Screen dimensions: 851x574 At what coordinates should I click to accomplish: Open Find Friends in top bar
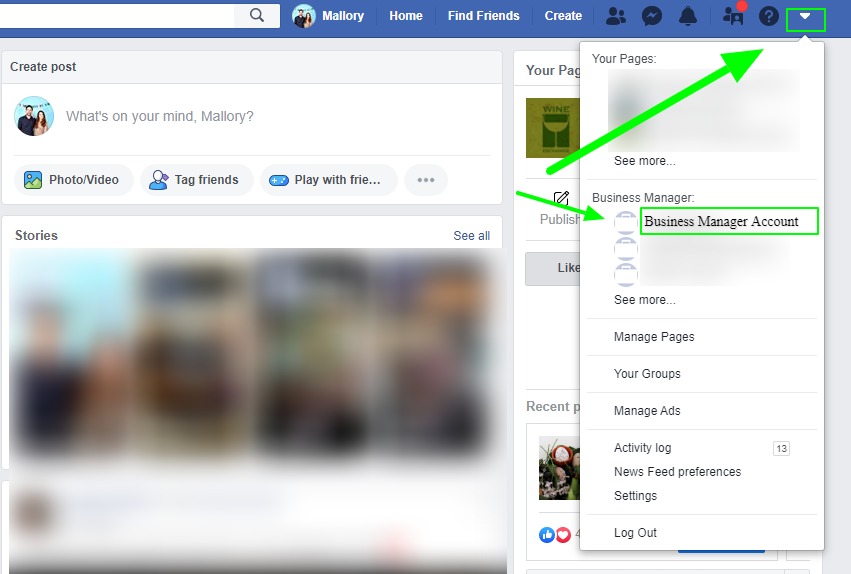tap(483, 16)
